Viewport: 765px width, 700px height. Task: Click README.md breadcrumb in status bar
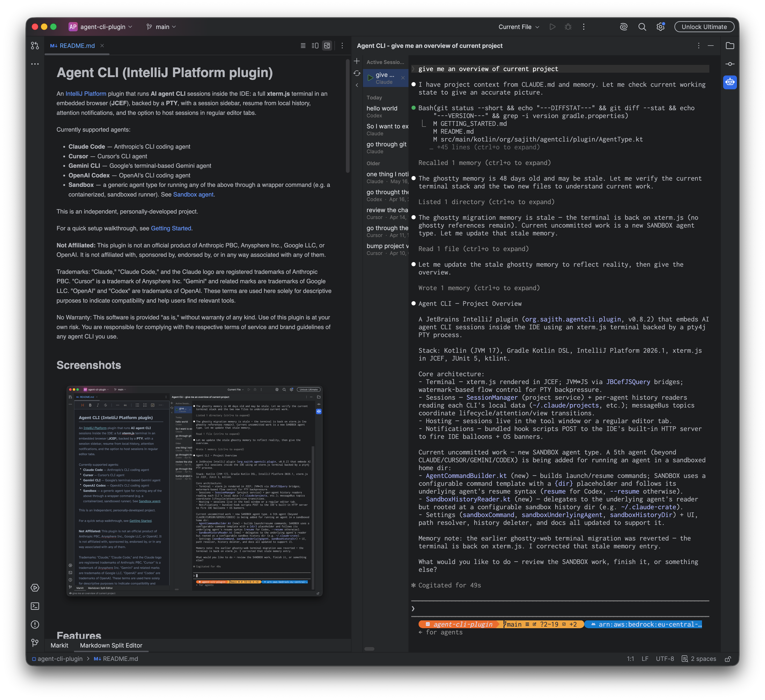[x=116, y=659]
